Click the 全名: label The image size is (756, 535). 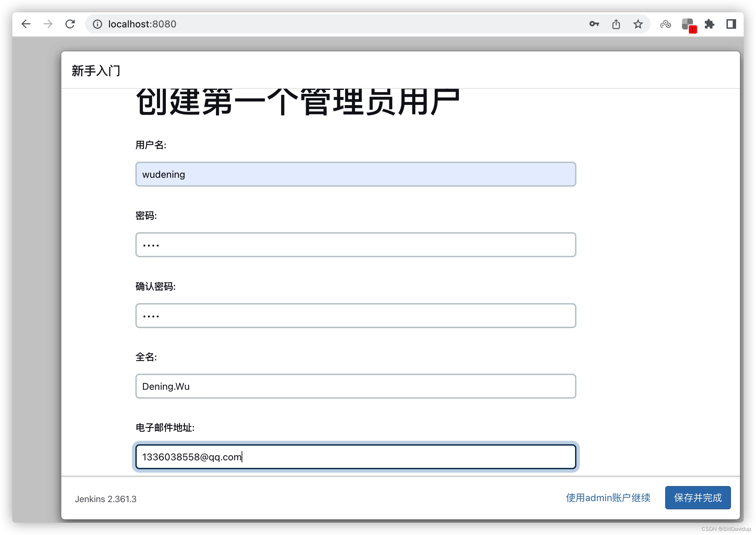(146, 357)
